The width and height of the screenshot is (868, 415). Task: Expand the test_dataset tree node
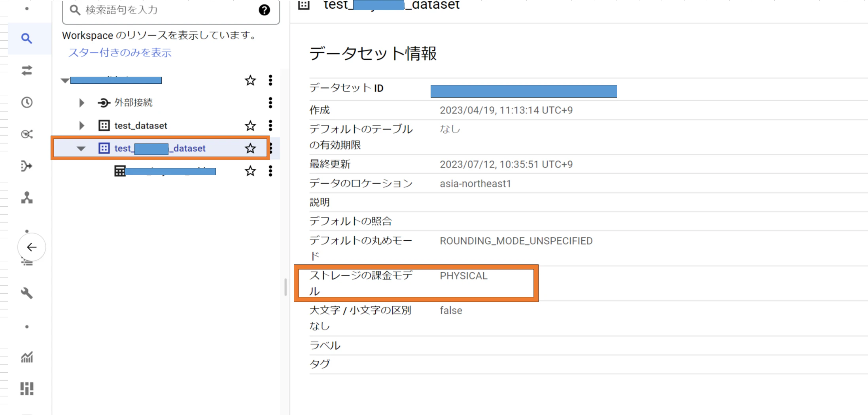pyautogui.click(x=81, y=126)
